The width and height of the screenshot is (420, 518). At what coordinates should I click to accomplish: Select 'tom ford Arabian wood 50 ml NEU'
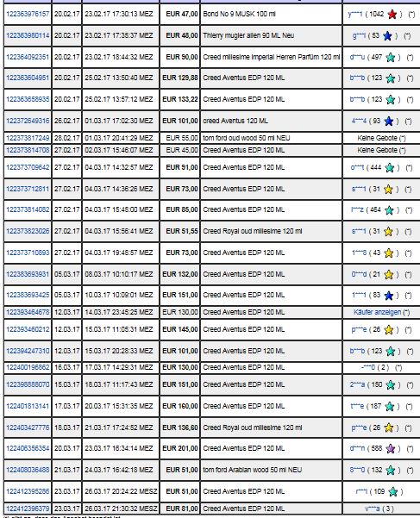253,470
